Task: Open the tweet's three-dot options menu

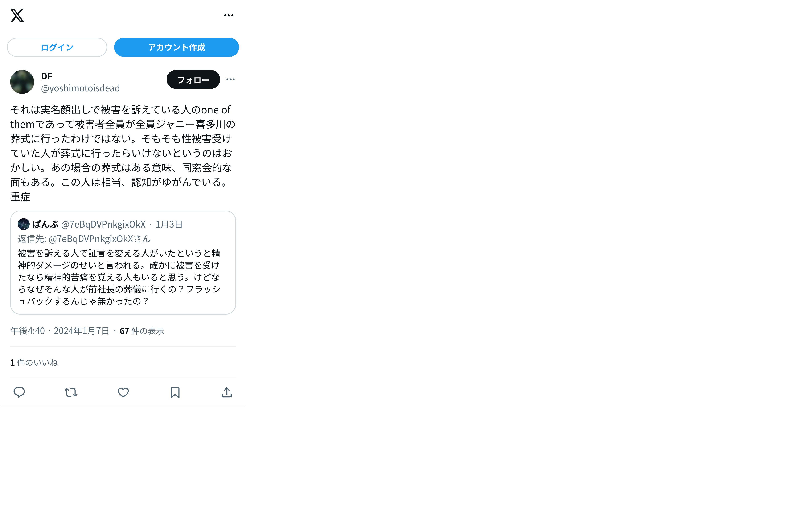Action: click(x=230, y=80)
